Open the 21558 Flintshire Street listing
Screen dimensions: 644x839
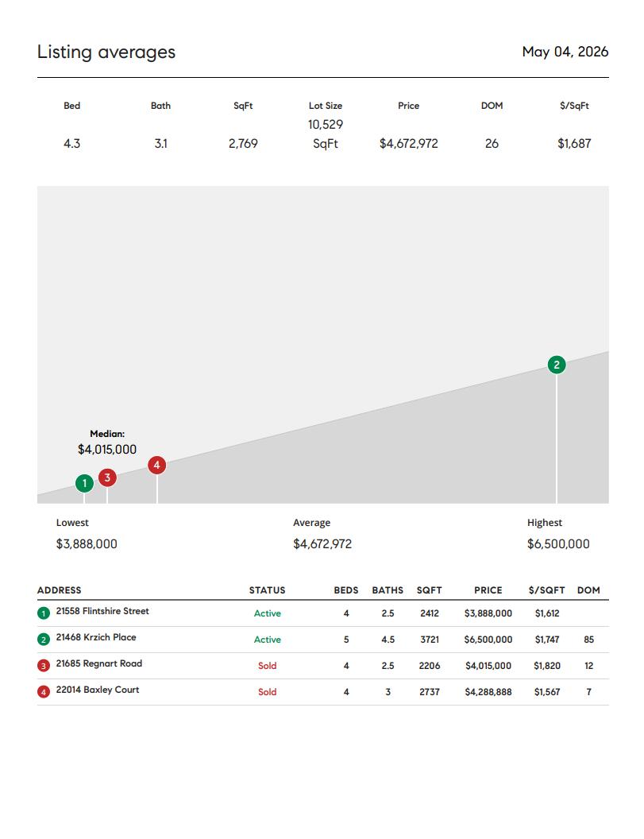point(102,611)
